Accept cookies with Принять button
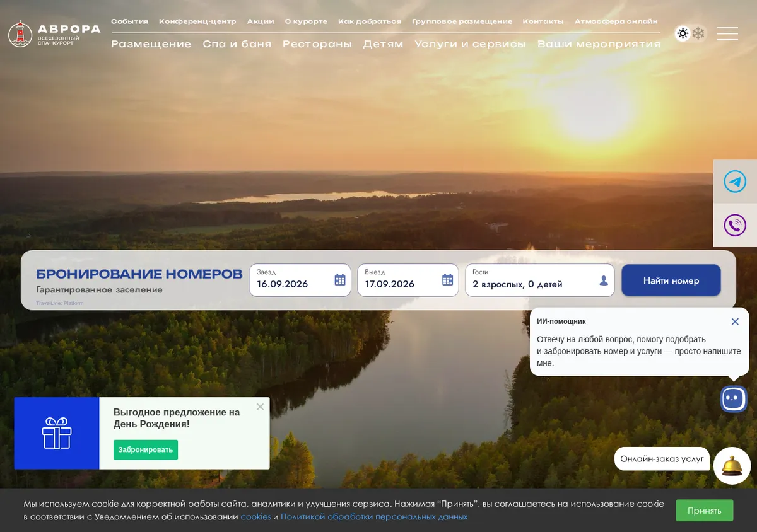This screenshot has height=532, width=757. [705, 511]
